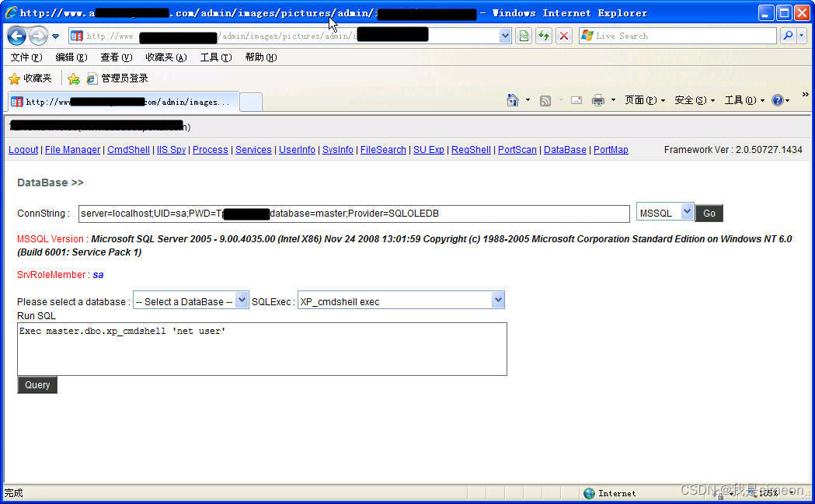Open the 工具(O) command bar menu
Viewport: 815px width, 504px height.
[744, 100]
